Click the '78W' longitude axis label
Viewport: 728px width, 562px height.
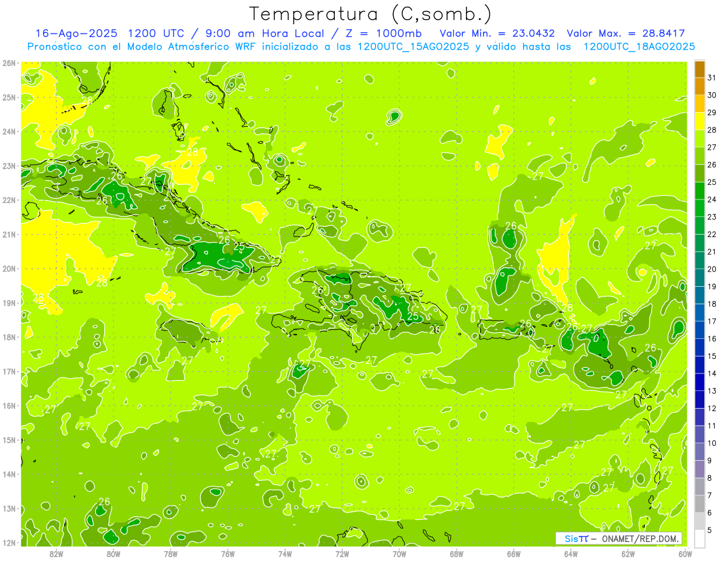pos(170,553)
